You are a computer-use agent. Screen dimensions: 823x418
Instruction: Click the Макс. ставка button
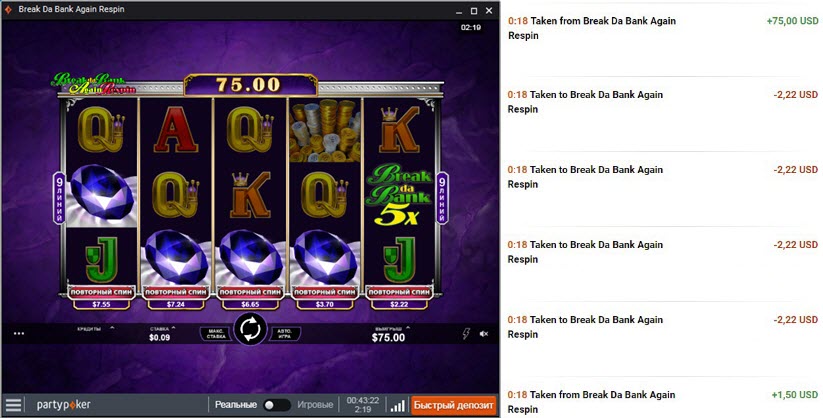216,333
